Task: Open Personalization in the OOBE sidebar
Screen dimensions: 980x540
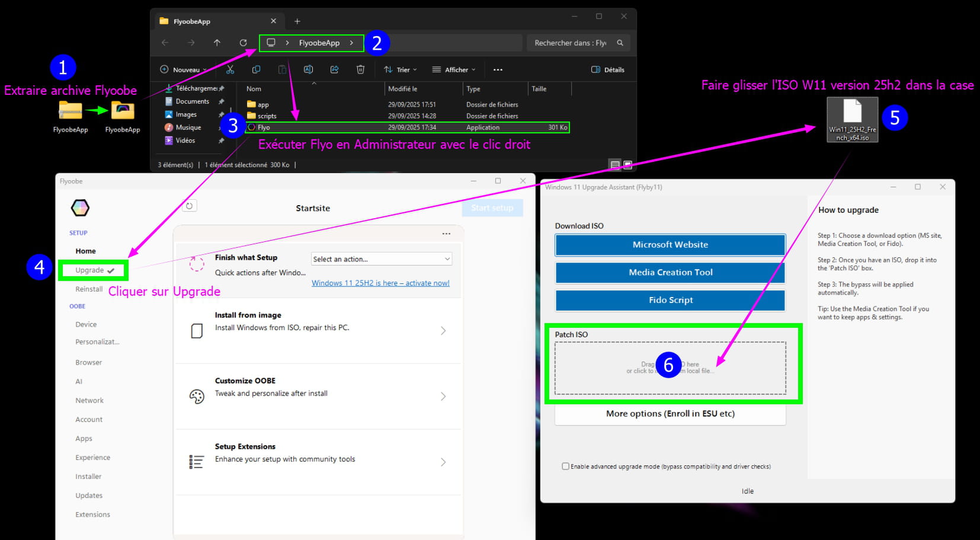Action: (97, 342)
